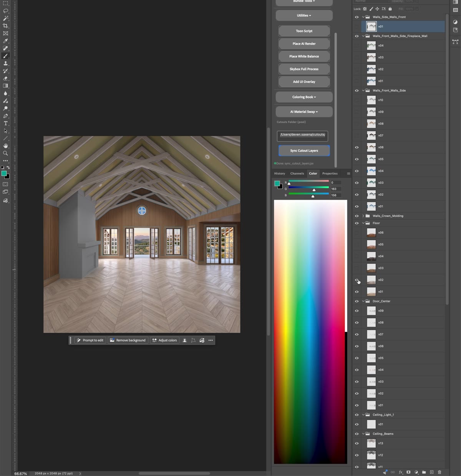Screen dimensions: 461x476
Task: Click the Place White Balance button
Action: pos(304,57)
